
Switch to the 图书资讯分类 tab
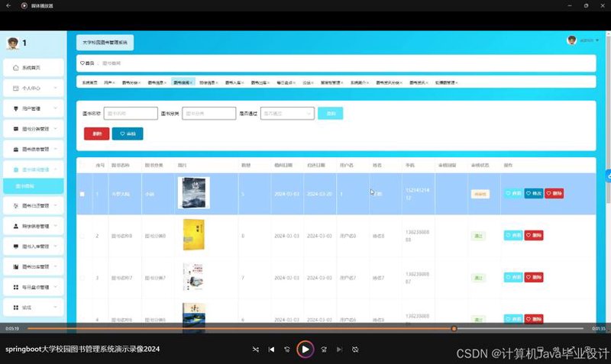point(389,83)
